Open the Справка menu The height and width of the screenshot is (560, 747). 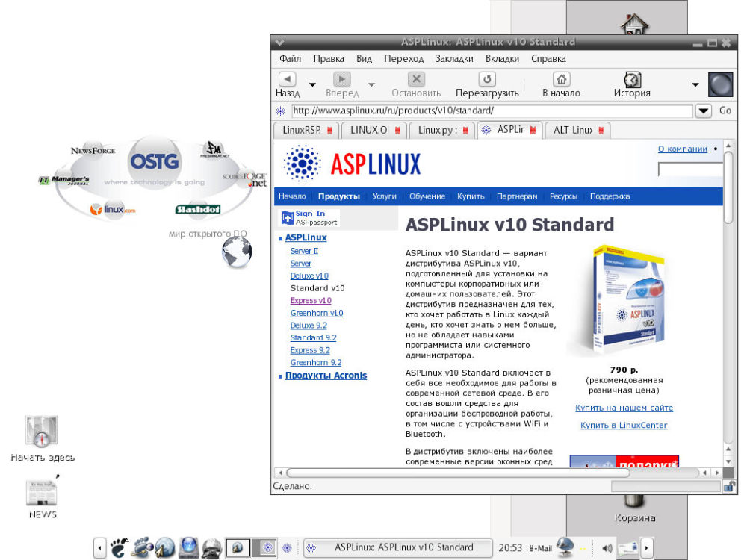(548, 58)
